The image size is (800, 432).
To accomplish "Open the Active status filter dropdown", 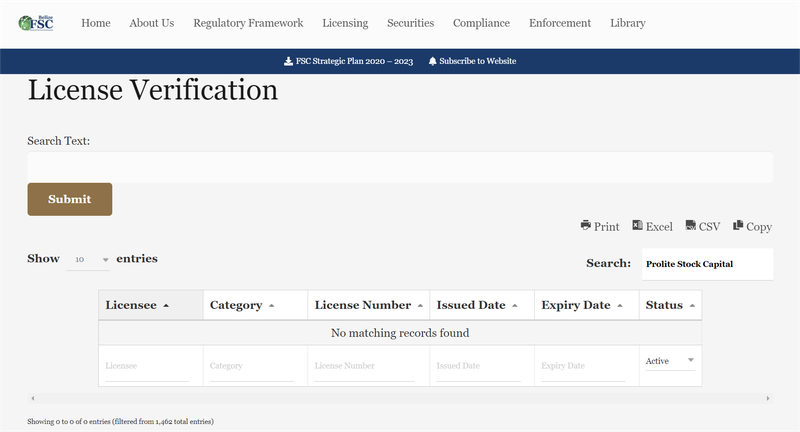I will (669, 361).
